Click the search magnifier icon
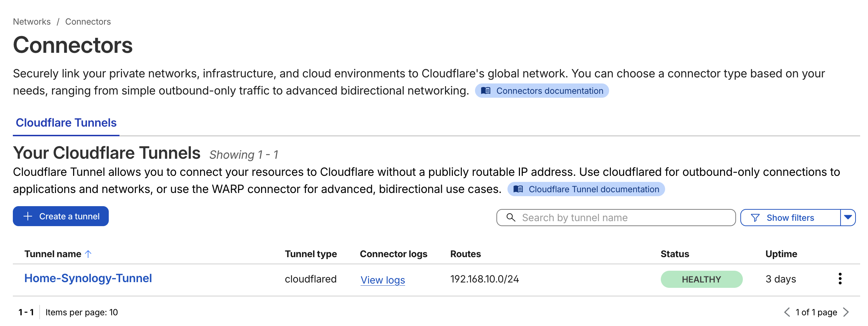This screenshot has width=868, height=326. (x=511, y=218)
